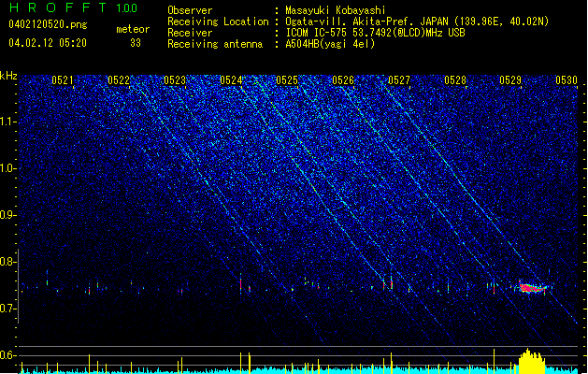Click the timestamp 04.02.12 05:20
Viewport: 588px width, 374px height.
48,43
